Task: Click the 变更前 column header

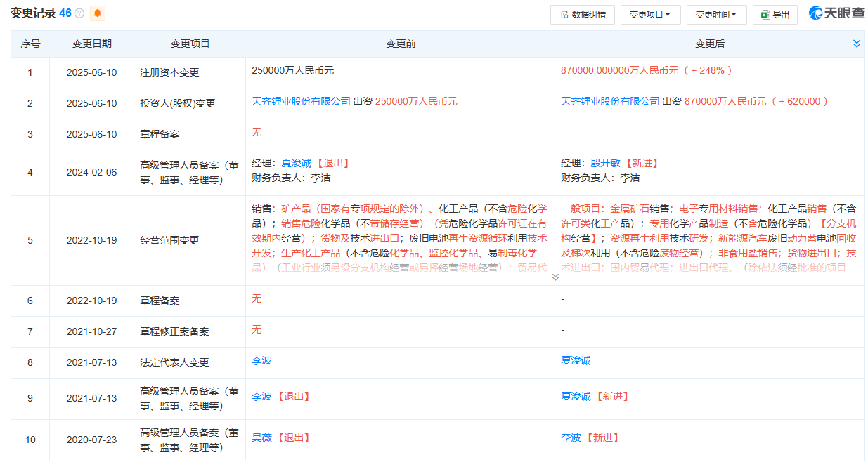Action: [401, 44]
